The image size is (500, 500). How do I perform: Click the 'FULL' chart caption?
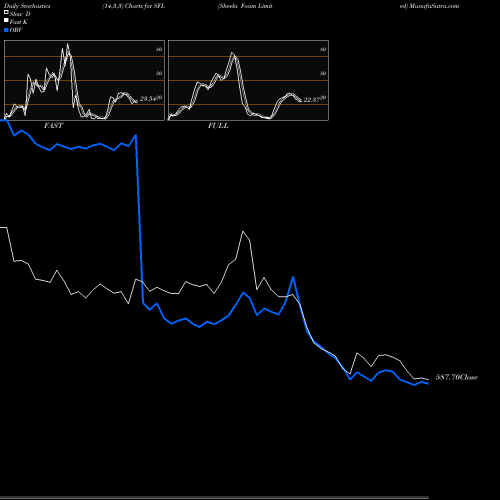point(218,126)
